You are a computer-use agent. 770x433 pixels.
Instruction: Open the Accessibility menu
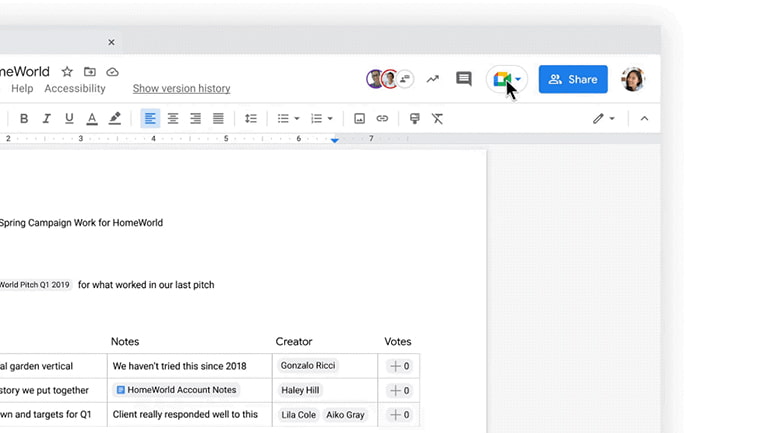[x=75, y=88]
